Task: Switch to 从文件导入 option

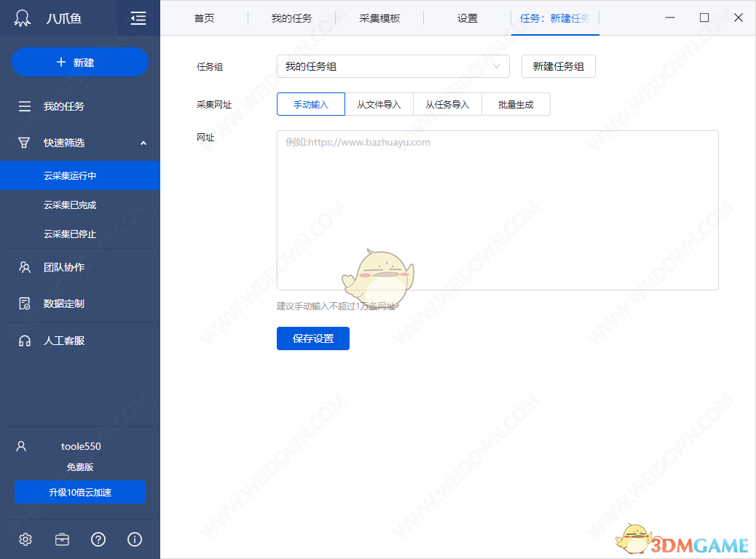Action: [x=379, y=104]
